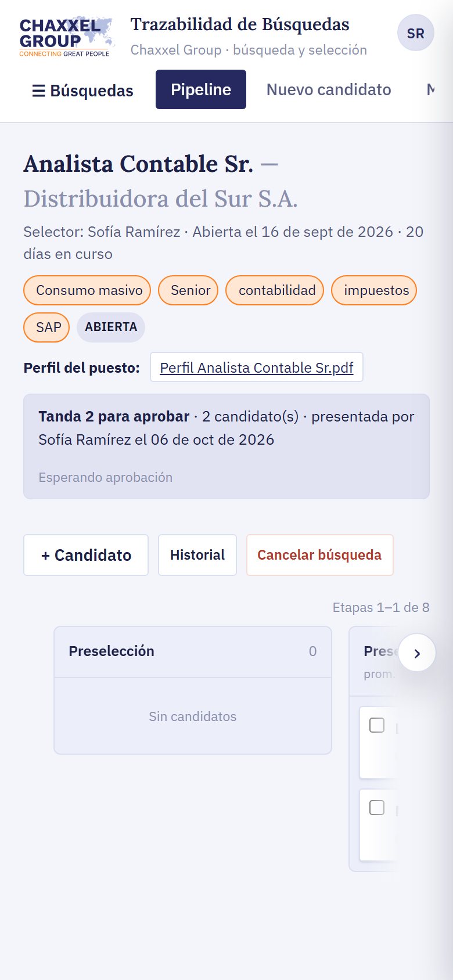
Task: Open the Historial button
Action: [x=197, y=555]
